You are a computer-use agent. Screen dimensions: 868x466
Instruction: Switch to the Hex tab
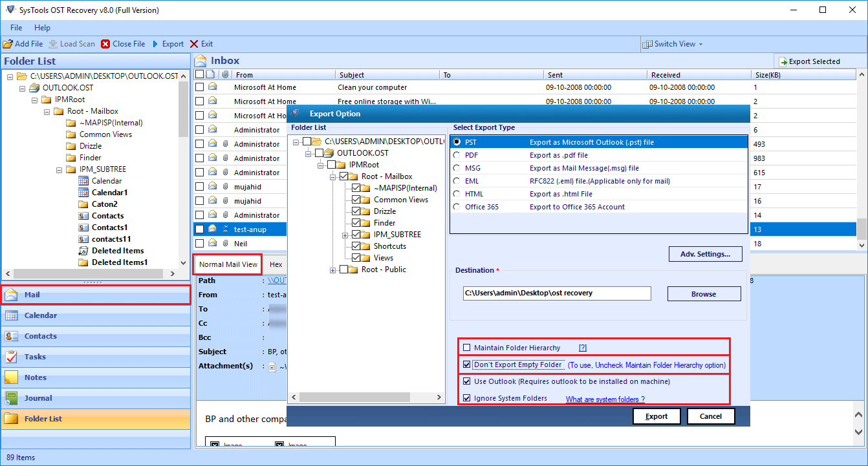click(x=276, y=264)
